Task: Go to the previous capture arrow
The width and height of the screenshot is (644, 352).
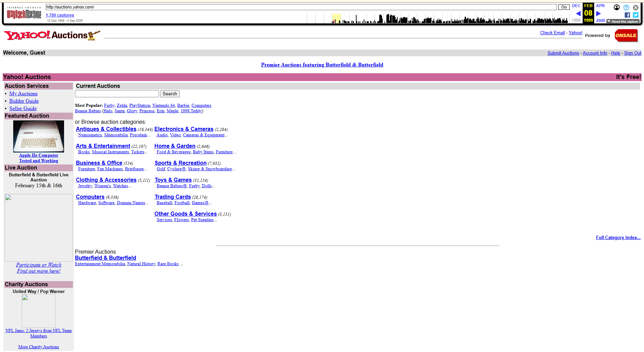Action: click(x=578, y=14)
